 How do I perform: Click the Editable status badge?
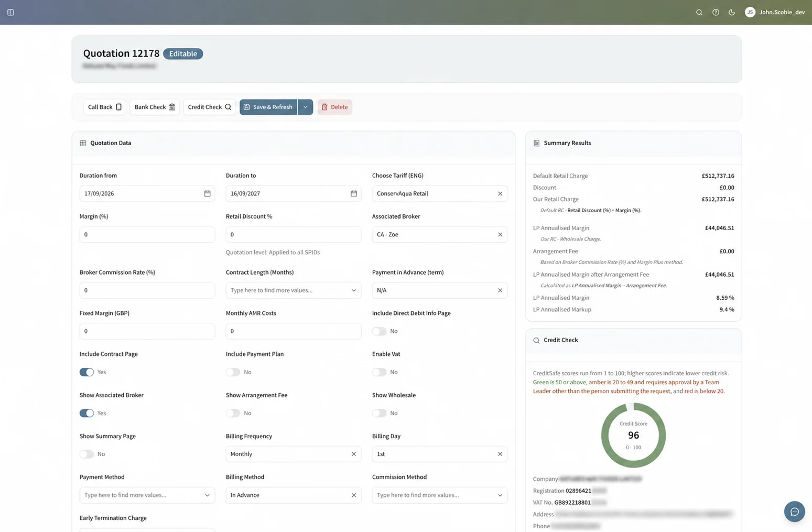click(x=183, y=53)
